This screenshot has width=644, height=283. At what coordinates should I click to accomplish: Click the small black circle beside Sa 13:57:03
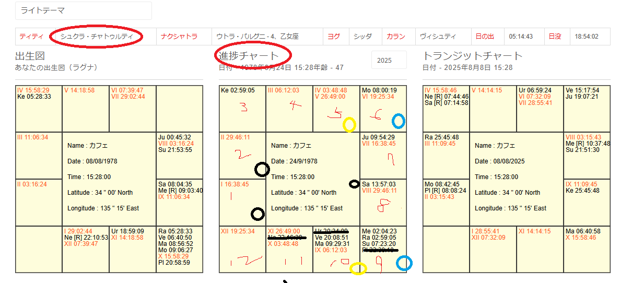pyautogui.click(x=354, y=184)
